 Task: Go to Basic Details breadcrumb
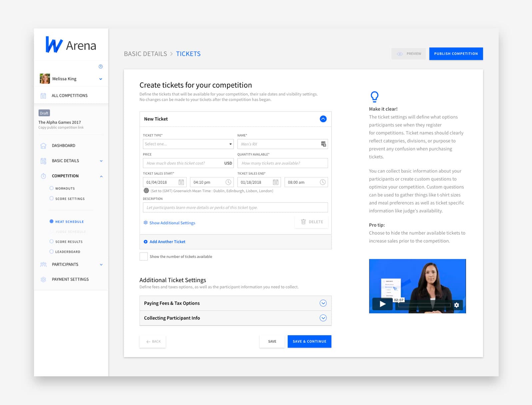tap(145, 54)
